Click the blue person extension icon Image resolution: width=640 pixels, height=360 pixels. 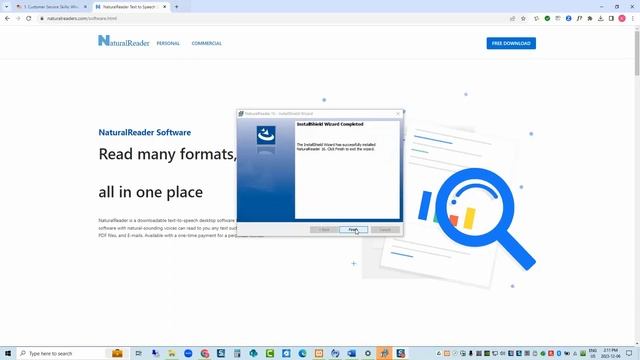coord(569,18)
